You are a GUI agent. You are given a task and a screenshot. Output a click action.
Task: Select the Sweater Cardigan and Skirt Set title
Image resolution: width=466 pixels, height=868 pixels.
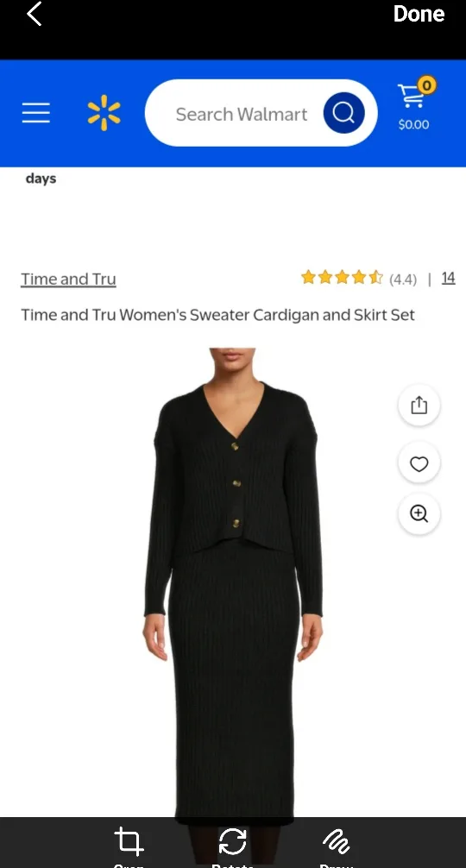[217, 315]
